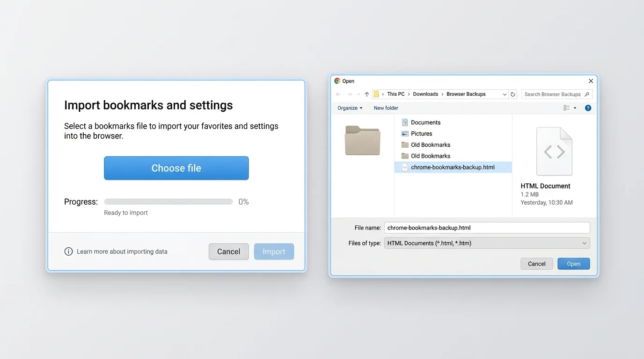The height and width of the screenshot is (359, 644).
Task: Expand the view options dropdown arrow
Action: 575,108
